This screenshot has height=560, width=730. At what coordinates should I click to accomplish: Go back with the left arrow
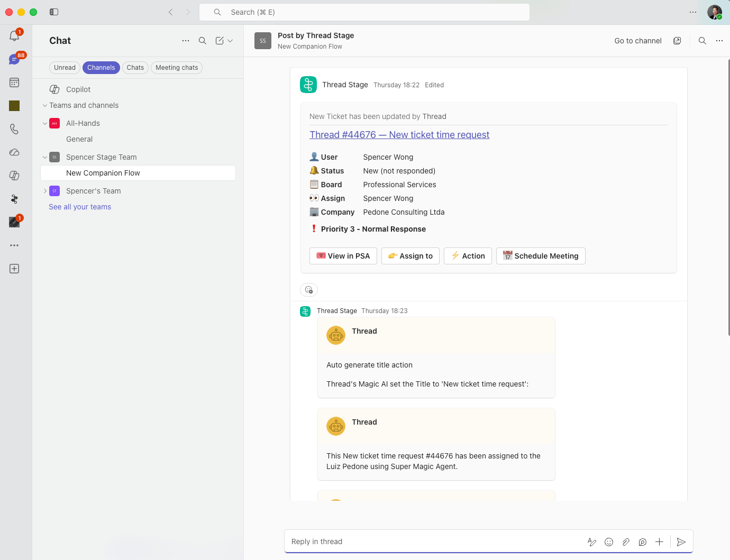(170, 12)
